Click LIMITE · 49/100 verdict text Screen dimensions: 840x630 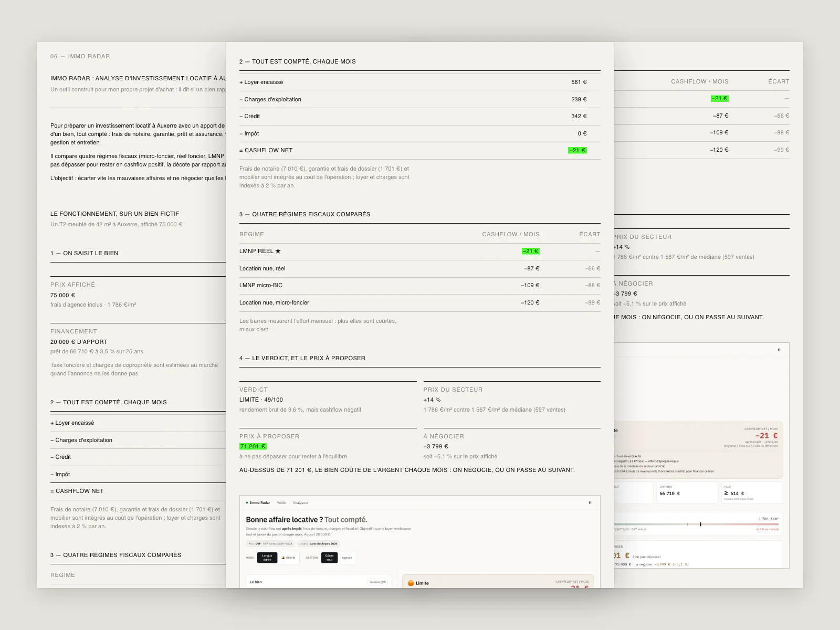[x=261, y=400]
